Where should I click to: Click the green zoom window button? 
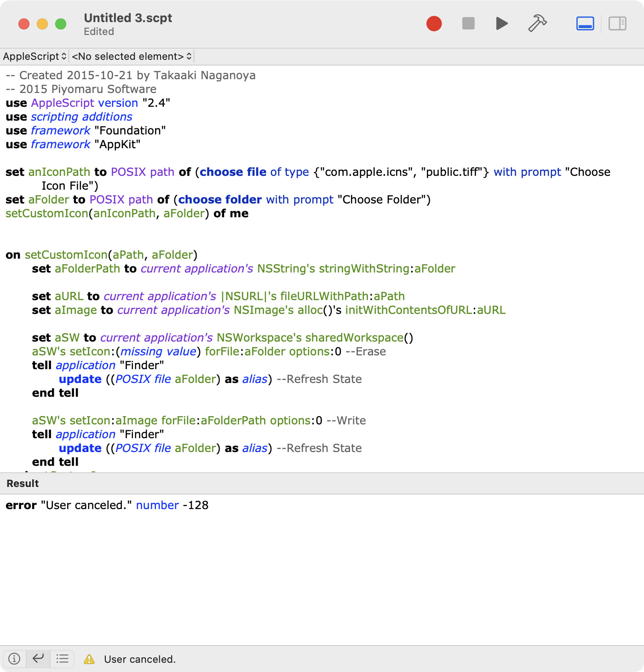pyautogui.click(x=61, y=24)
